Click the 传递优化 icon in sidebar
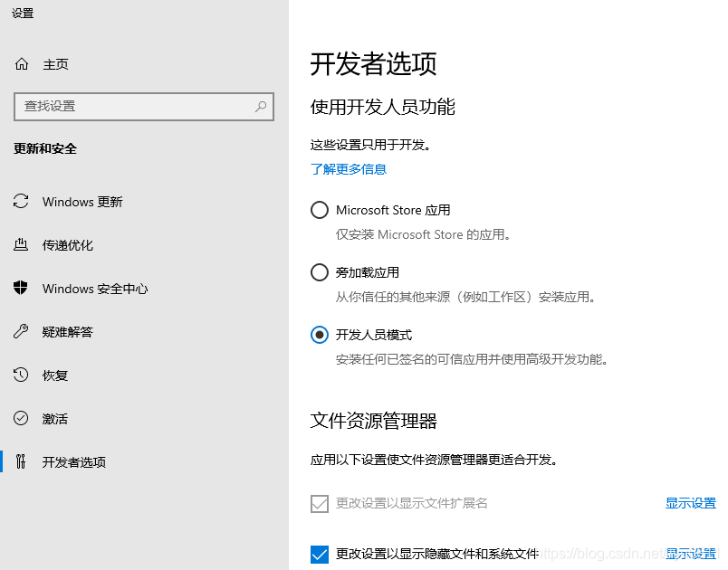 [20, 244]
